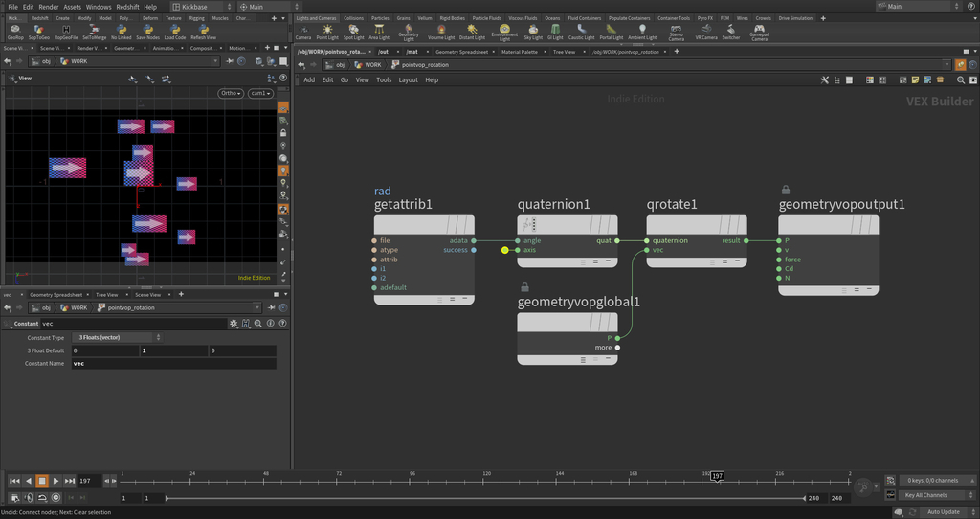Add a Point Light from the shelf
This screenshot has height=519, width=980.
pyautogui.click(x=327, y=32)
